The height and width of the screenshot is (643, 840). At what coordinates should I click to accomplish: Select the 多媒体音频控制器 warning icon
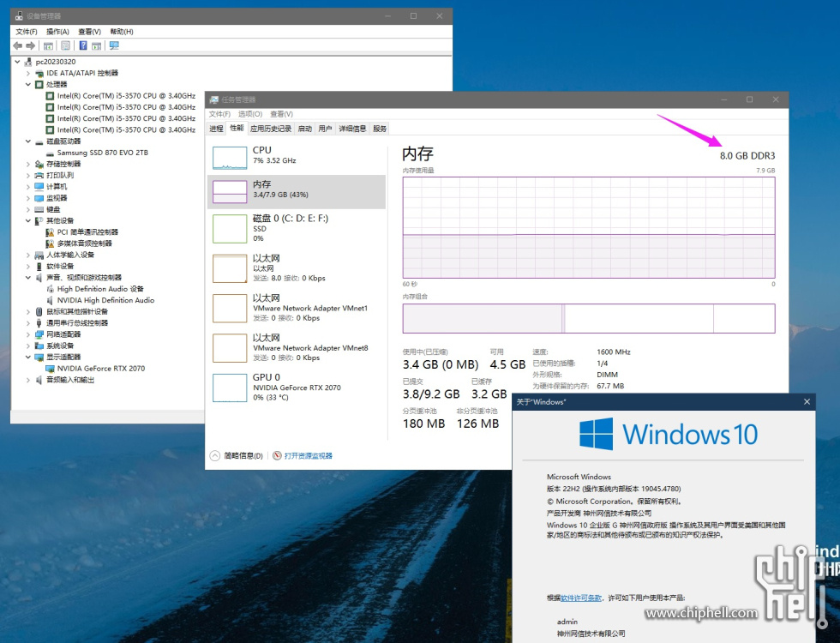50,243
